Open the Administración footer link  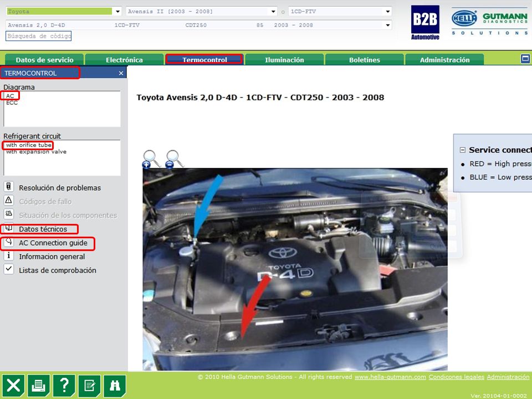(508, 377)
